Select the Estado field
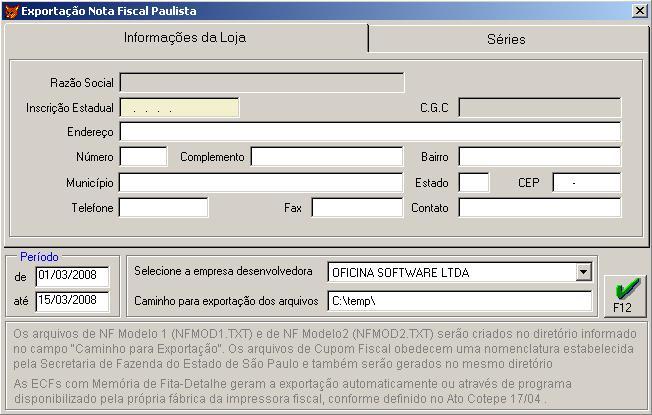This screenshot has width=652, height=415. point(474,183)
